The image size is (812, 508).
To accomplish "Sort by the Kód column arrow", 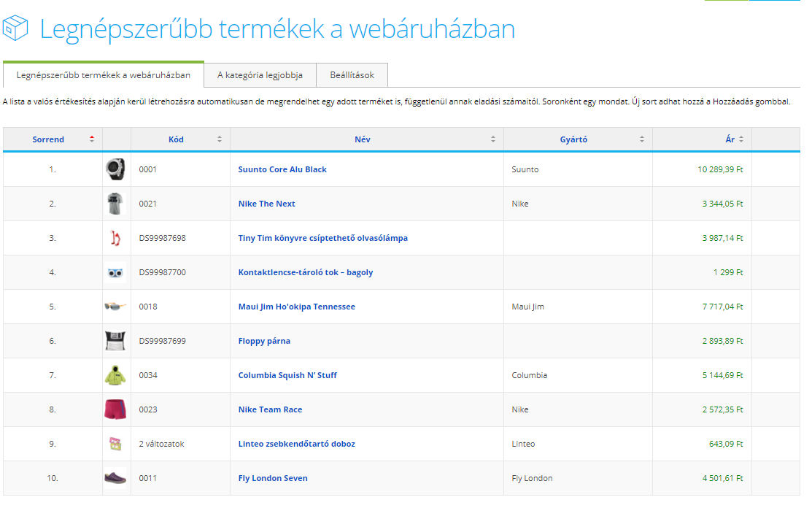I will click(220, 139).
